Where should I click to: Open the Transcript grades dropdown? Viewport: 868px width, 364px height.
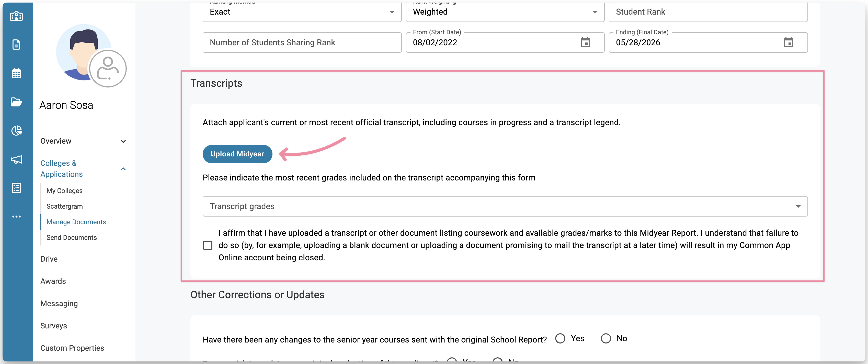click(505, 207)
